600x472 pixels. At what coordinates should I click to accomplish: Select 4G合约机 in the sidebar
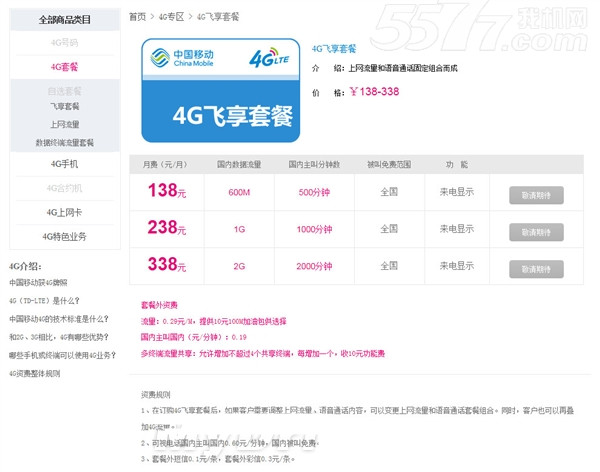coord(65,188)
